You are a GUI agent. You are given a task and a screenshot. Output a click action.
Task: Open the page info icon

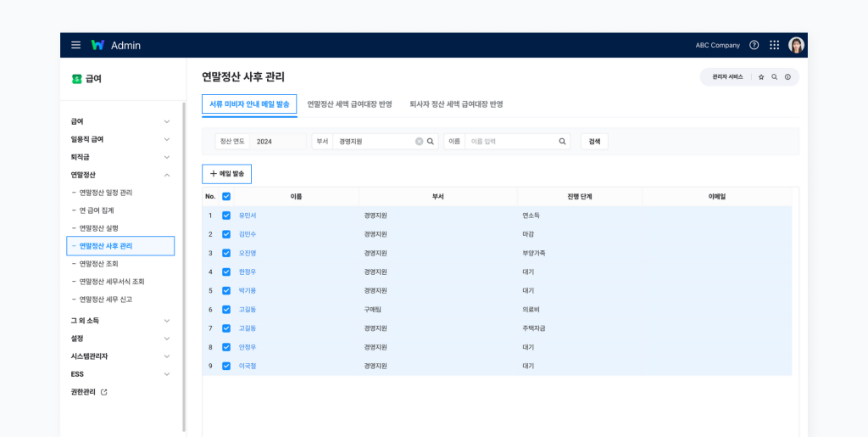787,77
